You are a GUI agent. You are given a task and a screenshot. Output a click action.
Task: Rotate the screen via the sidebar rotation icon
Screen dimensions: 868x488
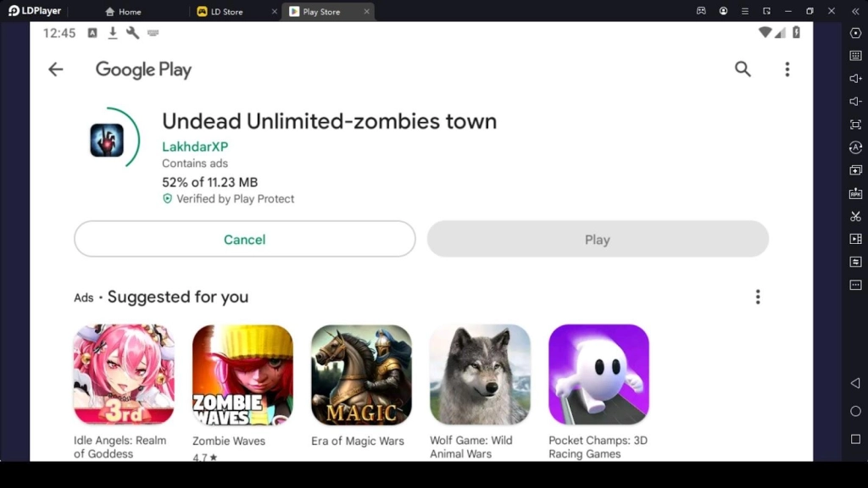(856, 147)
